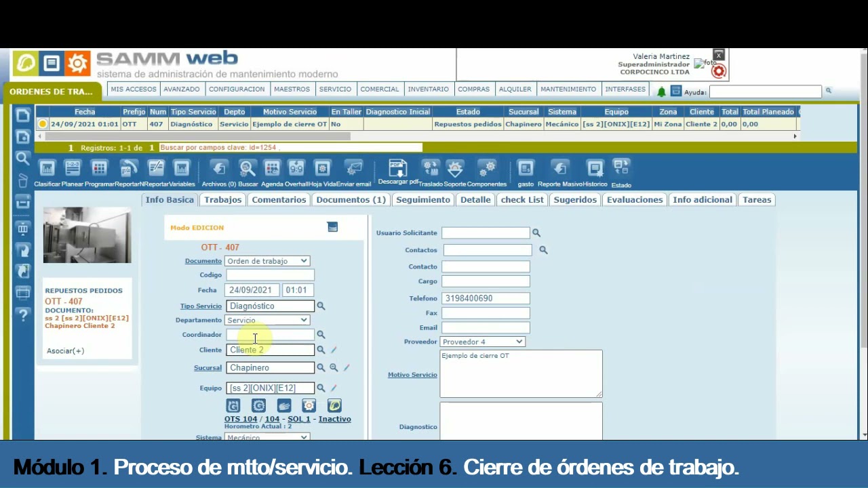Open the Planear tool

73,168
